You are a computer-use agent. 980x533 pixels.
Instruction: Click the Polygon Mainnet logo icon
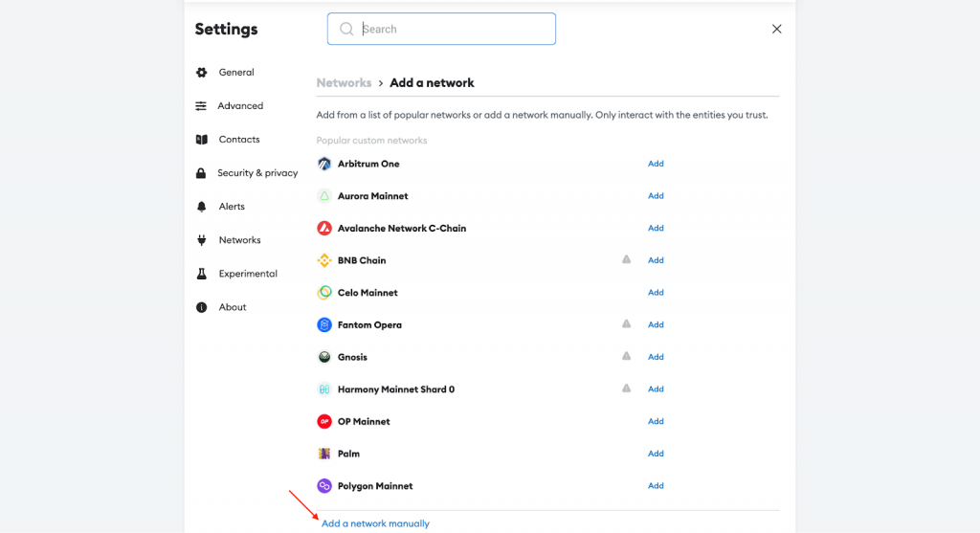pos(324,486)
